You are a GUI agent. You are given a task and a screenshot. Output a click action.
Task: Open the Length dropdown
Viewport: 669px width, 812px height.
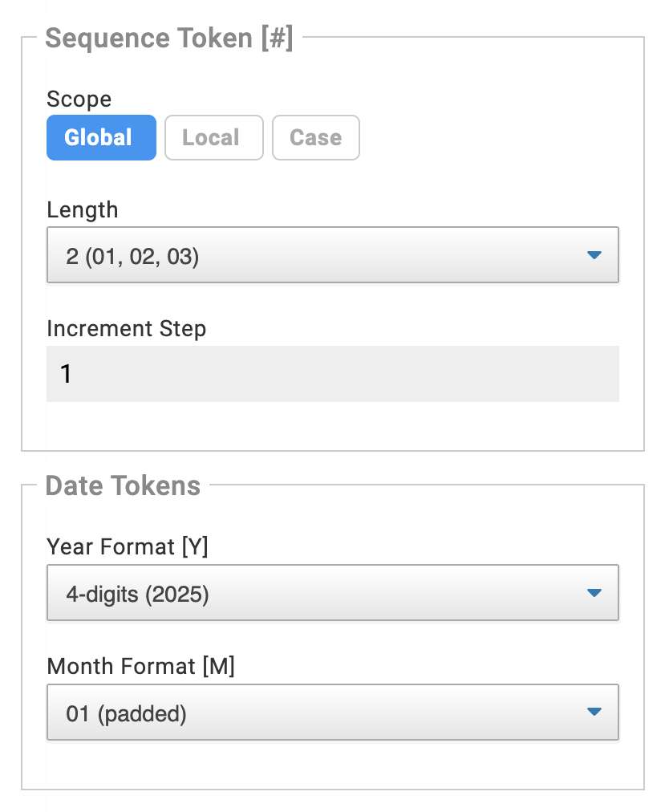(x=332, y=255)
